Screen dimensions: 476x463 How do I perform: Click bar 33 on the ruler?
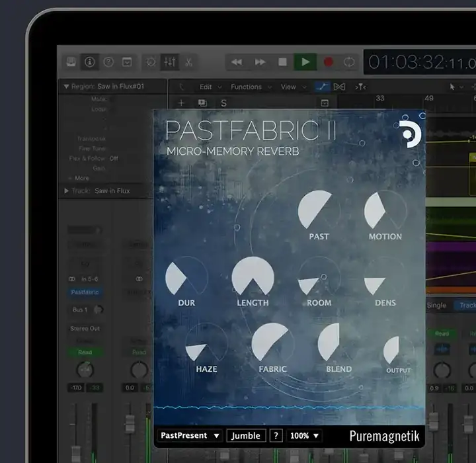pyautogui.click(x=380, y=98)
